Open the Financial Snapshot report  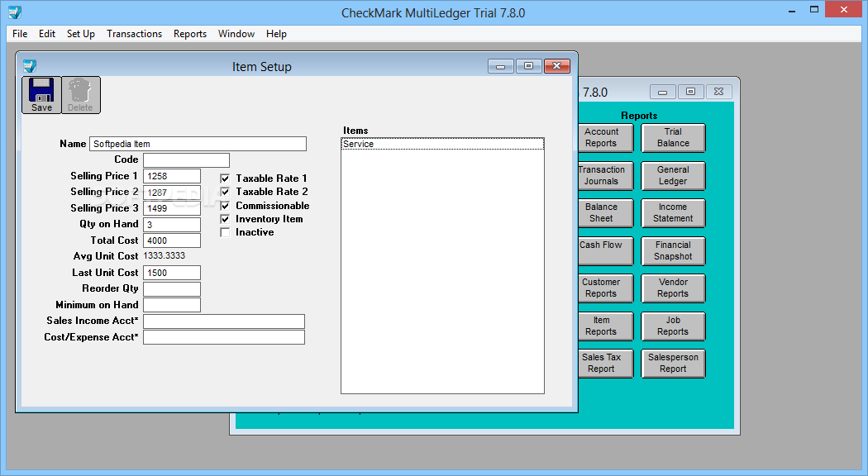(x=673, y=250)
